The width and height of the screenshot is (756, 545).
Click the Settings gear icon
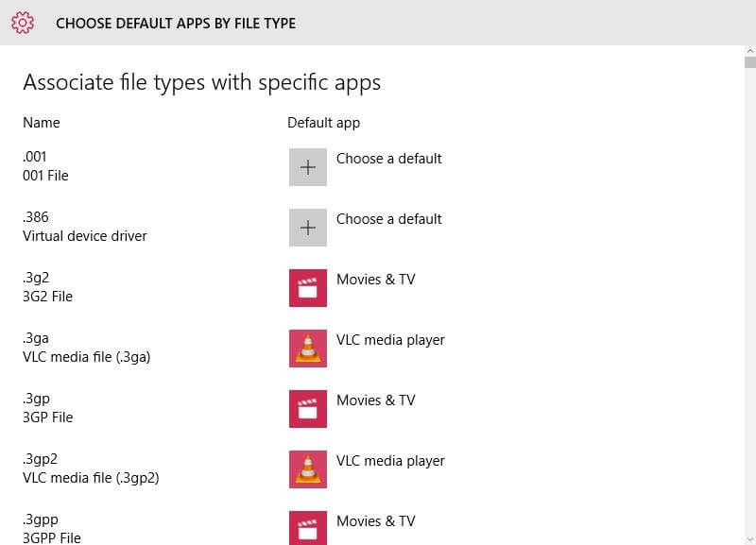coord(23,23)
